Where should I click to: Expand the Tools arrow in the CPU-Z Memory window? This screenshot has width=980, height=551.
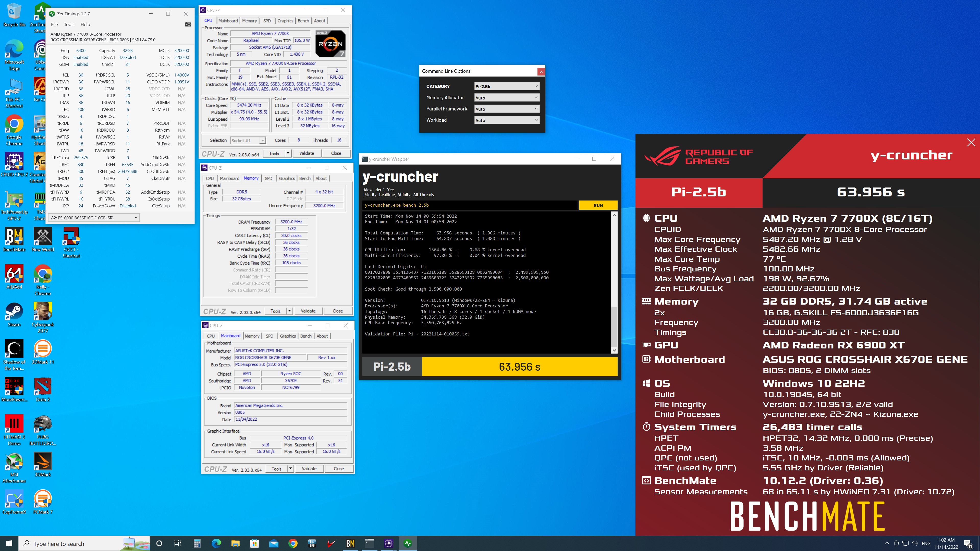pyautogui.click(x=289, y=311)
